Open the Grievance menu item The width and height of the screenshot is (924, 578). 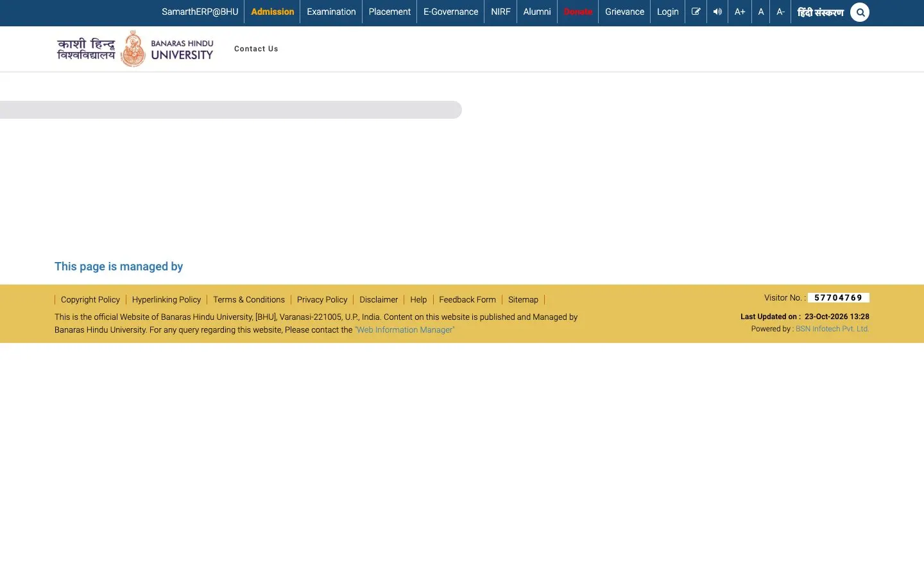(x=624, y=12)
